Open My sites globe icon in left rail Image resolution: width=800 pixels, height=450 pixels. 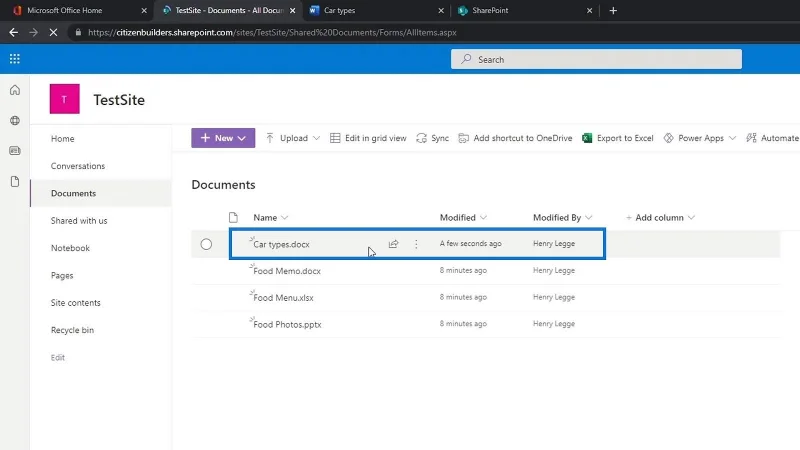(15, 120)
